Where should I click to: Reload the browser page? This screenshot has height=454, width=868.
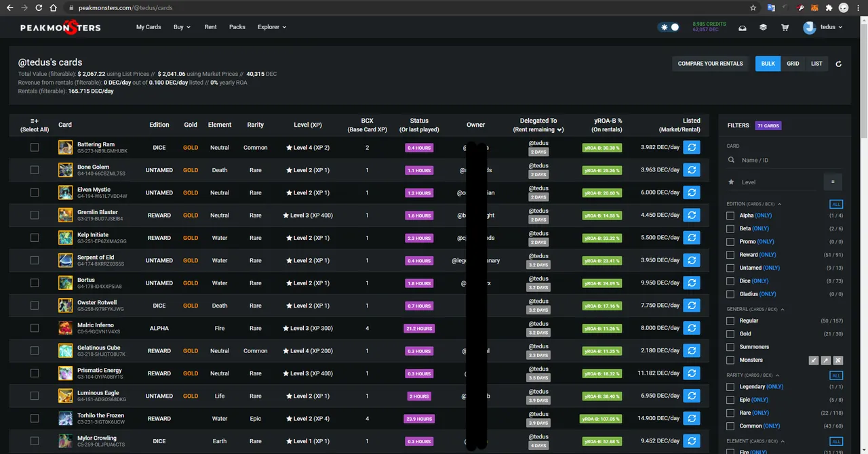(39, 8)
